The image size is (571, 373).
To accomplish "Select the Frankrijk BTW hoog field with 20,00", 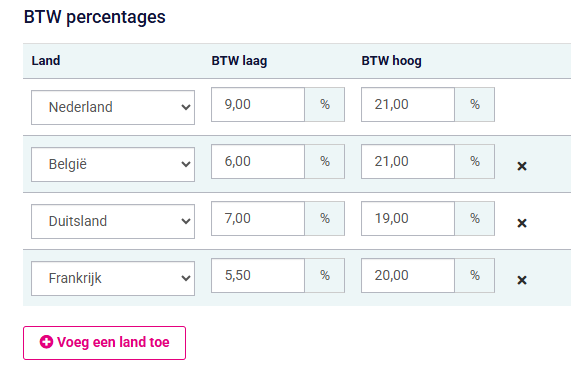I will 408,275.
